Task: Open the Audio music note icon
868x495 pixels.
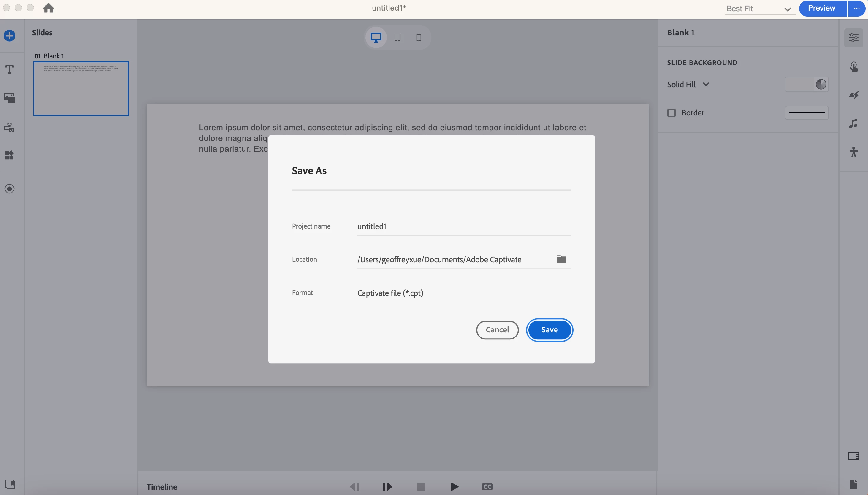Action: click(x=854, y=123)
